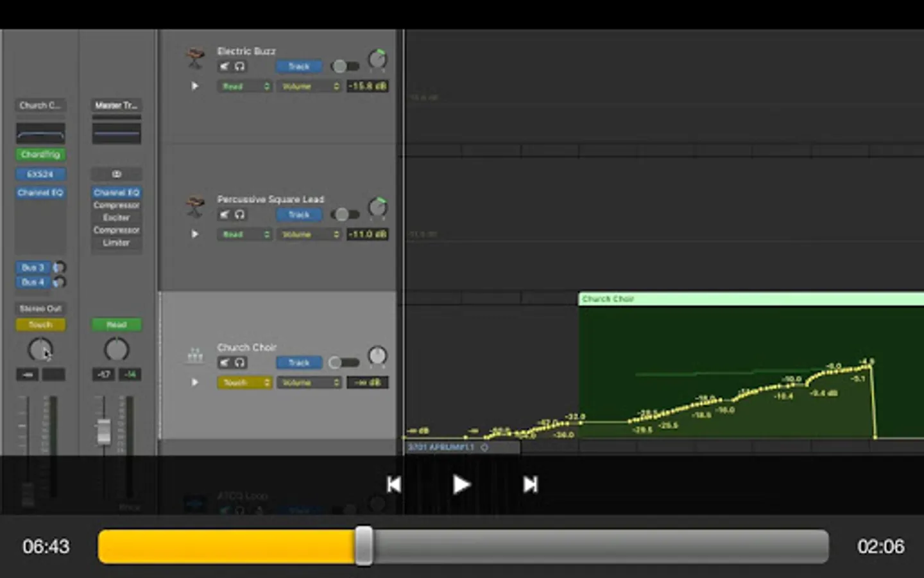
Task: Expand the Electric Buzz automation disclosure triangle
Action: 195,86
